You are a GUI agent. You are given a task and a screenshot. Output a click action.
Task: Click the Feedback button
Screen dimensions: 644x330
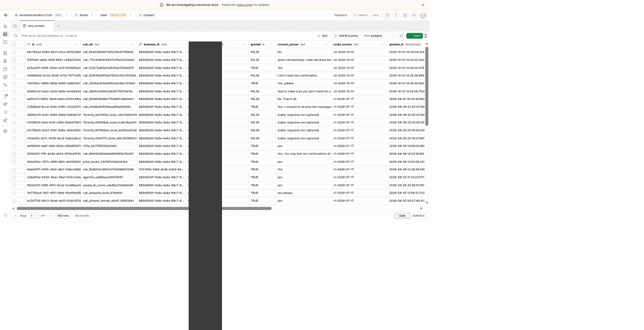click(x=340, y=15)
